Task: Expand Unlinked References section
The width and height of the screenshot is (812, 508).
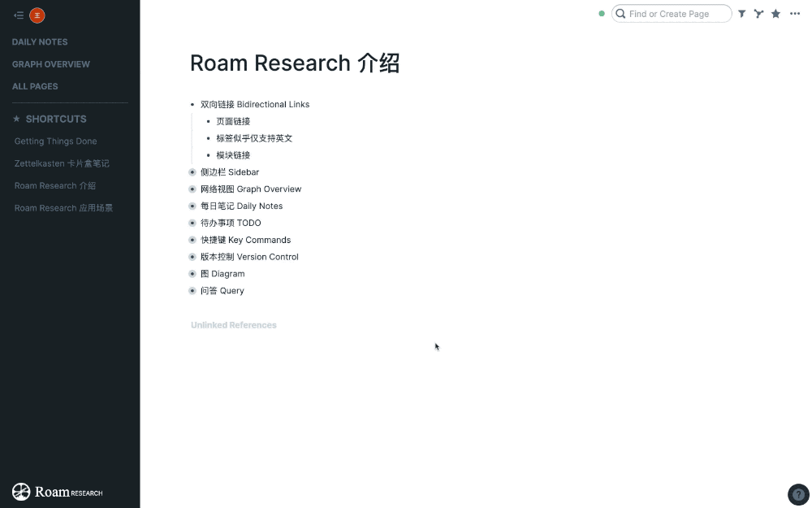Action: (x=234, y=325)
